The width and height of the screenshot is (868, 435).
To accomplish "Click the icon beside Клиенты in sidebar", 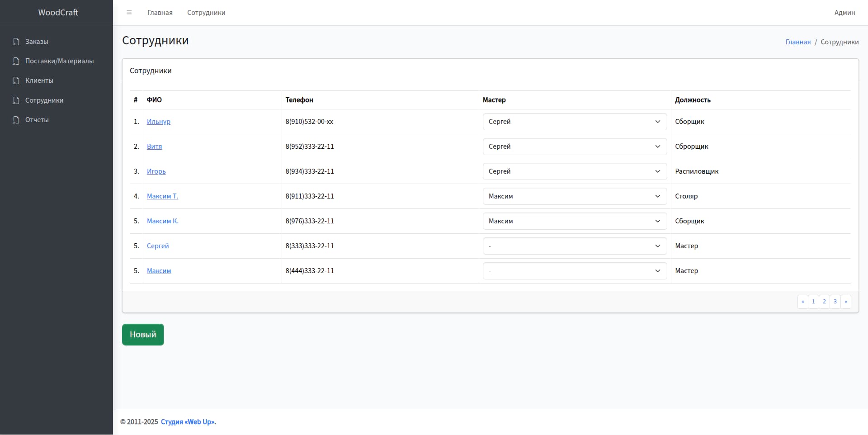I will (16, 80).
